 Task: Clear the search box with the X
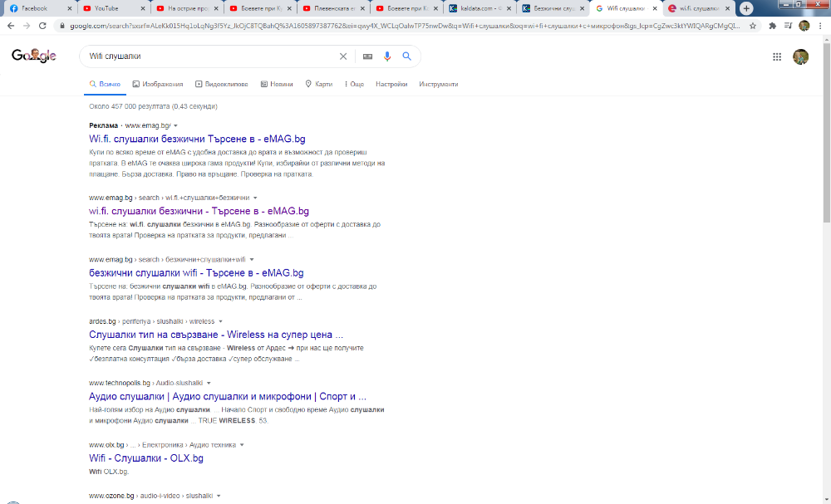click(x=343, y=56)
